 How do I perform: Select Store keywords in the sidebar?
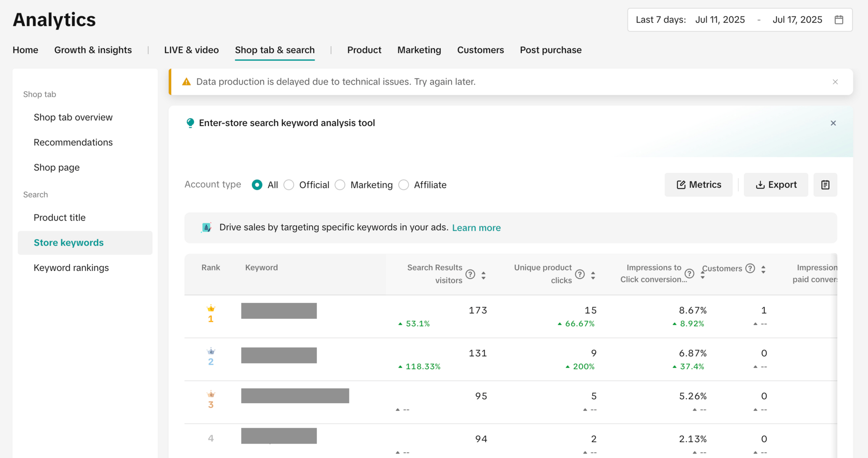coord(85,243)
